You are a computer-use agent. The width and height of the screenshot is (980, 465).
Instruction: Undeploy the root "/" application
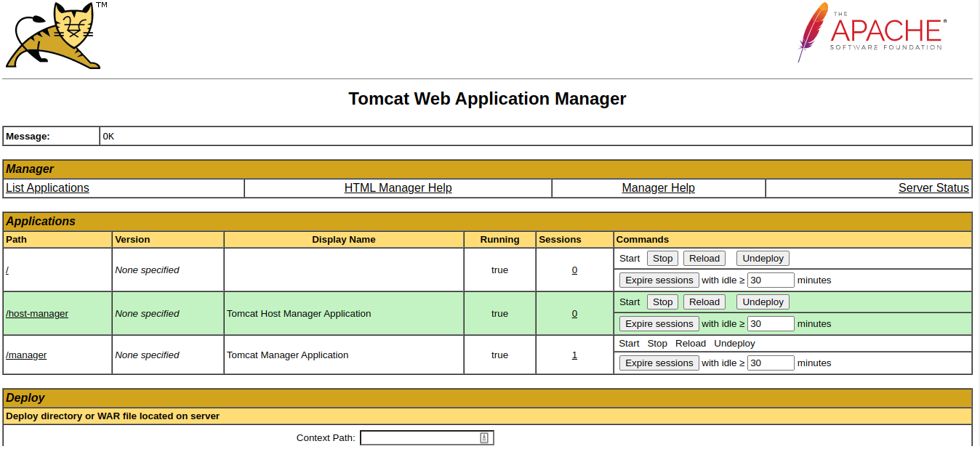click(763, 258)
